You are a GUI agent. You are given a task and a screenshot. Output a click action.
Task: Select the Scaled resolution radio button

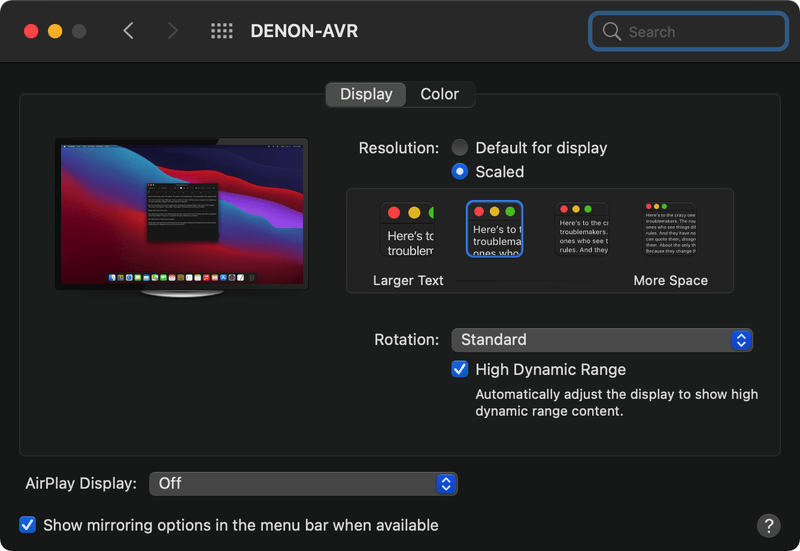[x=460, y=171]
